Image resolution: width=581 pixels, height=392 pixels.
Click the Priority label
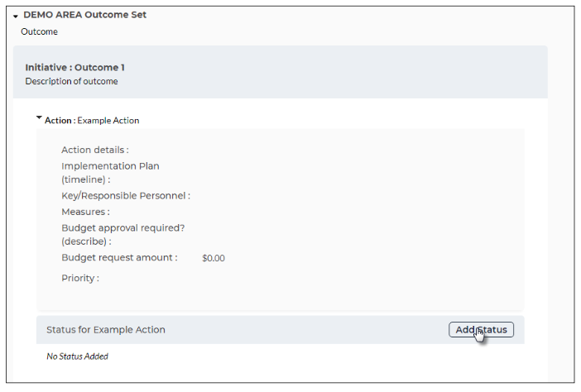(80, 279)
